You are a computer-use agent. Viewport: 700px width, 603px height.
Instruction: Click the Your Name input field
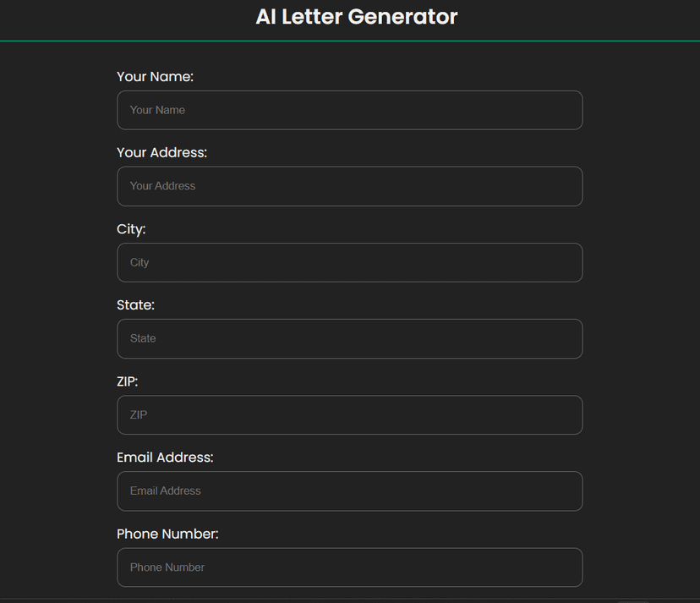pos(349,110)
